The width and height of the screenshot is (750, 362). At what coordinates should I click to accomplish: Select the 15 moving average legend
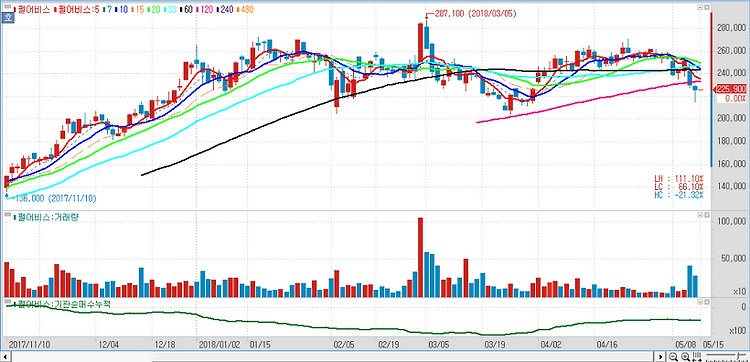coord(137,9)
